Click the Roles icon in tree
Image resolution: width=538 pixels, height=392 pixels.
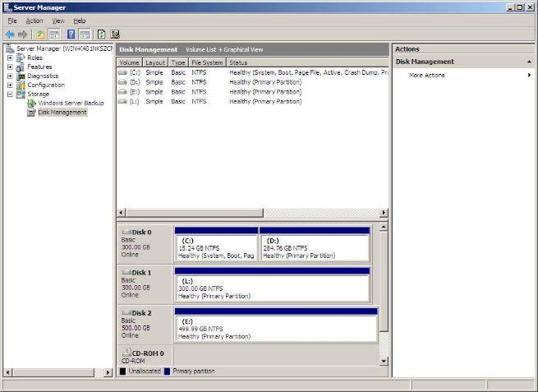[21, 58]
